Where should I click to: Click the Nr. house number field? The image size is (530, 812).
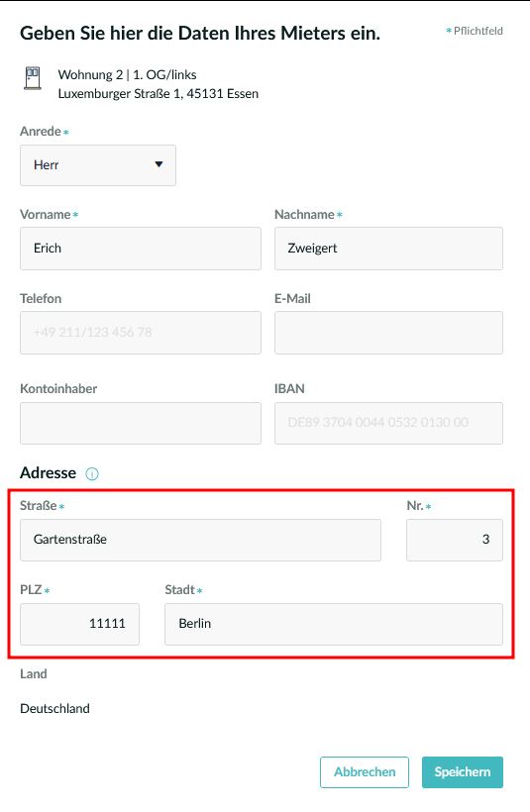(455, 540)
